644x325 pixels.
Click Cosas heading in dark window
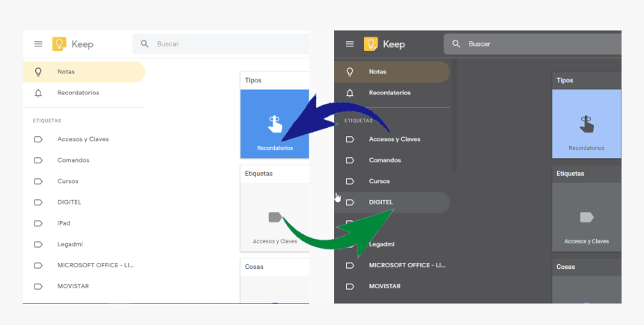pyautogui.click(x=566, y=267)
